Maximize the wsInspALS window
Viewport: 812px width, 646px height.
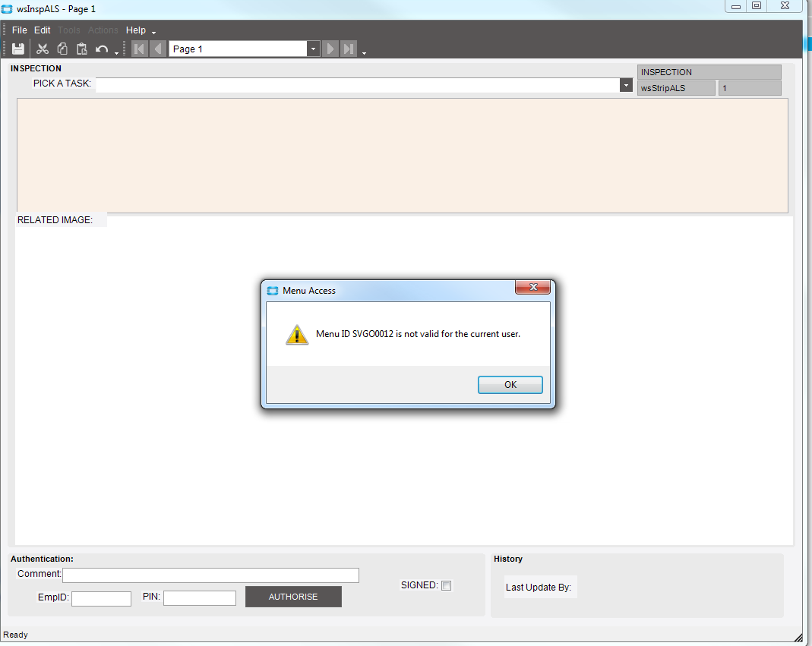click(757, 6)
